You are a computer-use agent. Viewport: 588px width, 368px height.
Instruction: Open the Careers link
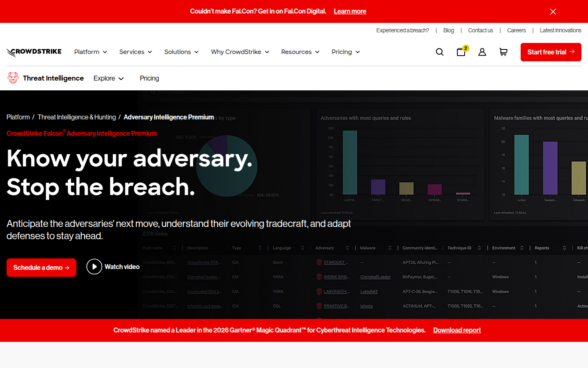pos(517,30)
